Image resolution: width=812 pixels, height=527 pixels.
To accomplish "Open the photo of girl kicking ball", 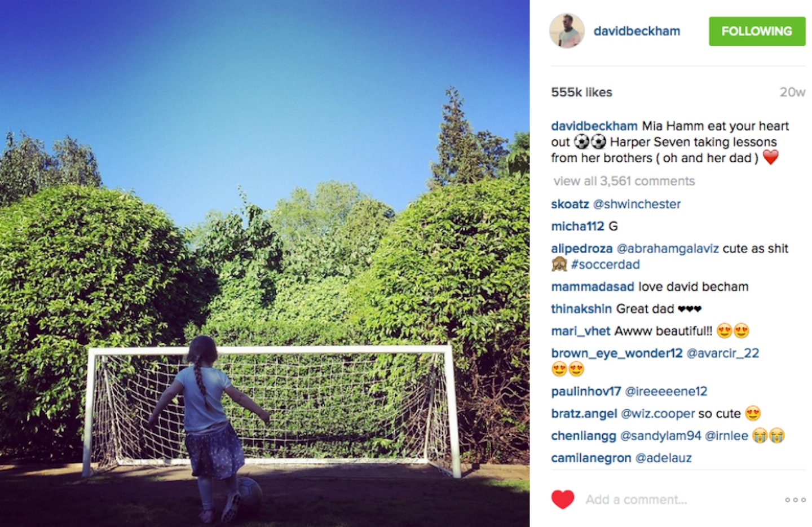I will coord(264,263).
